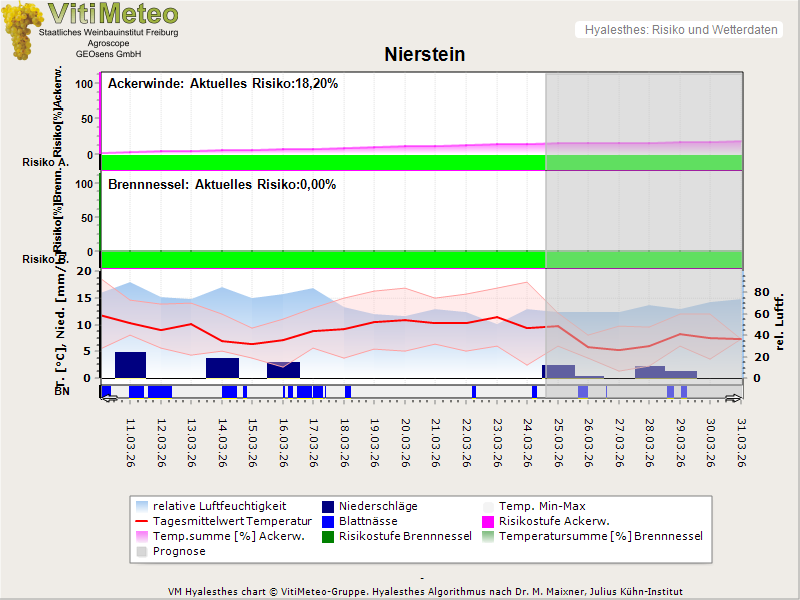
Task: Click the grey Prognose legend marker
Action: [141, 551]
